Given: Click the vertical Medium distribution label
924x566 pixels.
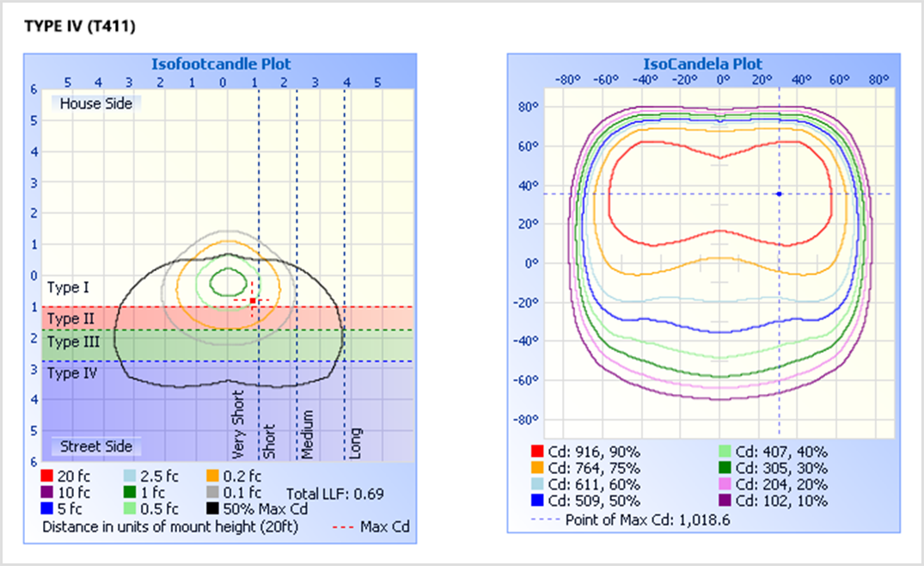Looking at the screenshot, I should pyautogui.click(x=307, y=434).
